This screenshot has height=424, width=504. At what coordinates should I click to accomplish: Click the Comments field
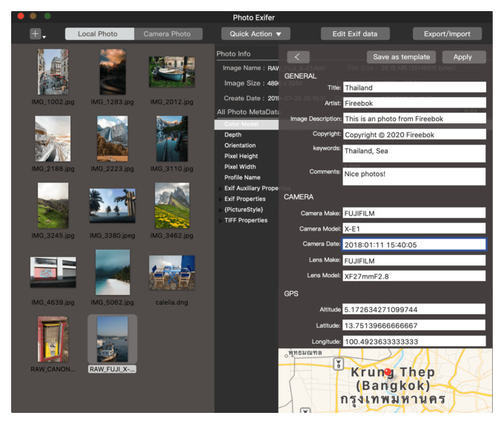click(x=414, y=176)
